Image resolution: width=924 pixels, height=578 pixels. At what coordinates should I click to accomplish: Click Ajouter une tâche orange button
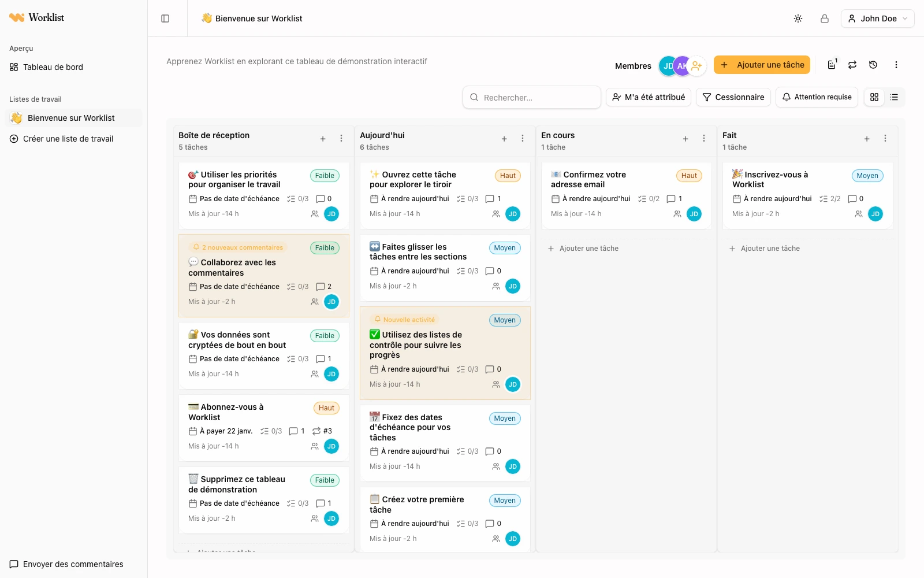[x=762, y=65]
